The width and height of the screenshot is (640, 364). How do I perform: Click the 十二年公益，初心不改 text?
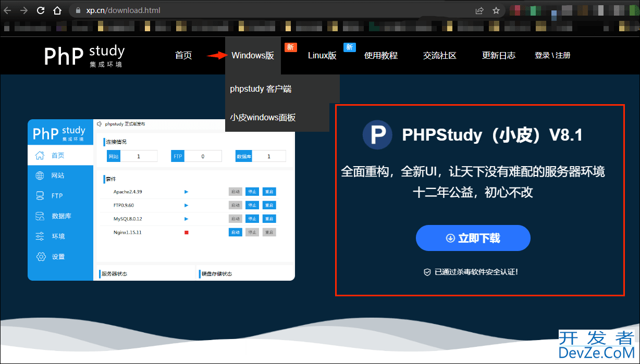[473, 192]
